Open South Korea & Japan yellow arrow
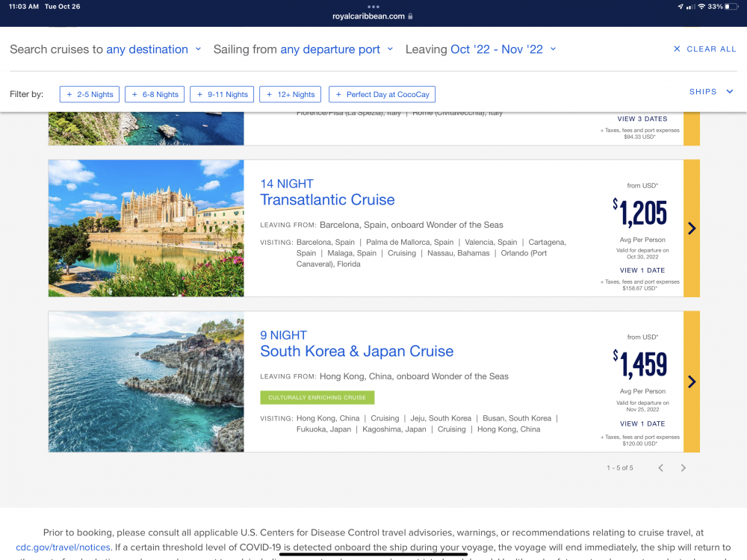Screen dimensions: 747x560 click(x=692, y=382)
